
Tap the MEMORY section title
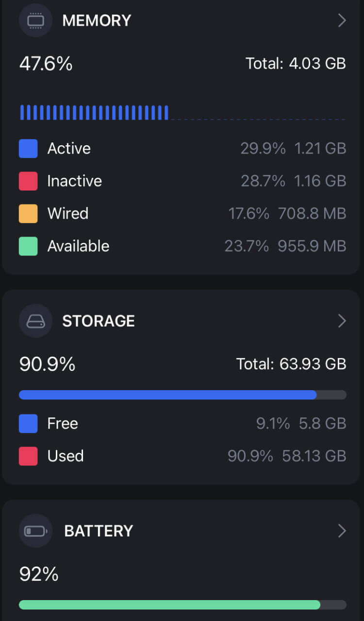click(97, 20)
